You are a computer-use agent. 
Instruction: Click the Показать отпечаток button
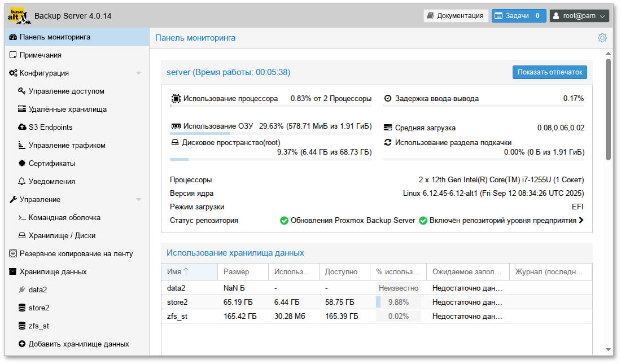tap(549, 72)
